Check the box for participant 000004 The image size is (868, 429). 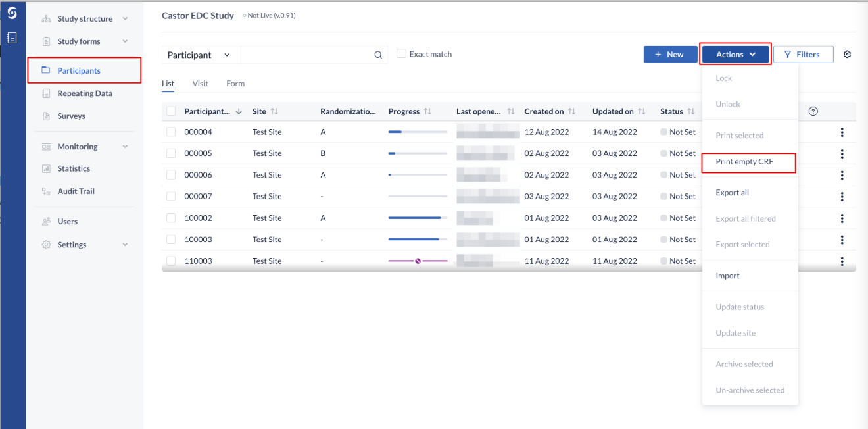click(x=171, y=132)
